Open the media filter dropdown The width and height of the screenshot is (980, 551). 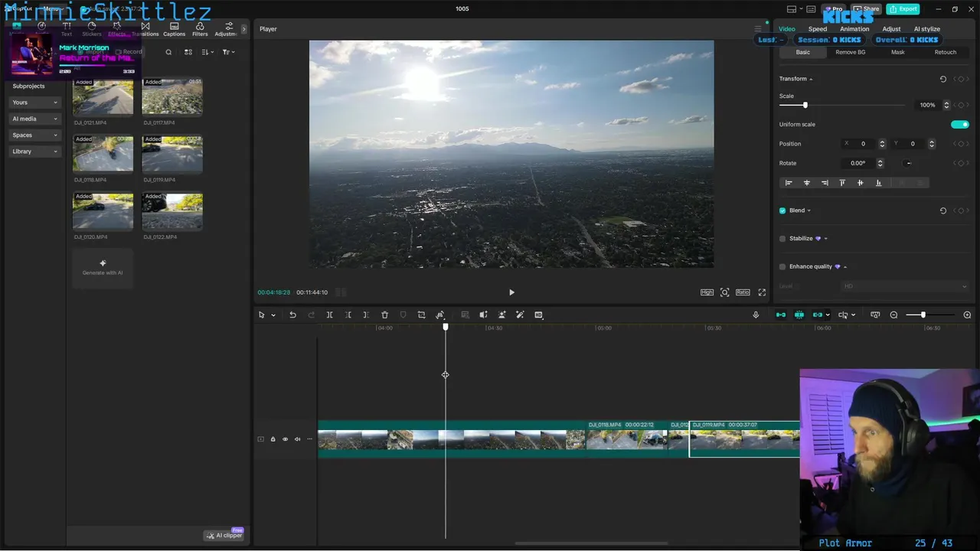(x=228, y=52)
